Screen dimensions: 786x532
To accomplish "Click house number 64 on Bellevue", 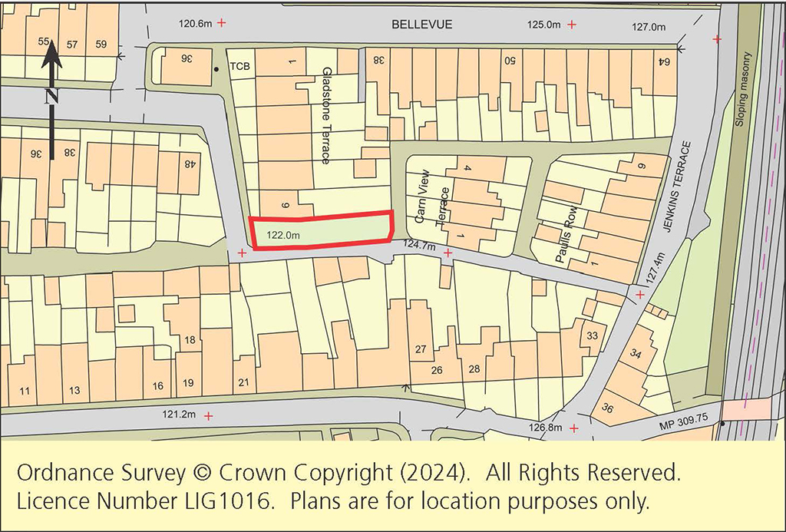I will click(x=664, y=61).
